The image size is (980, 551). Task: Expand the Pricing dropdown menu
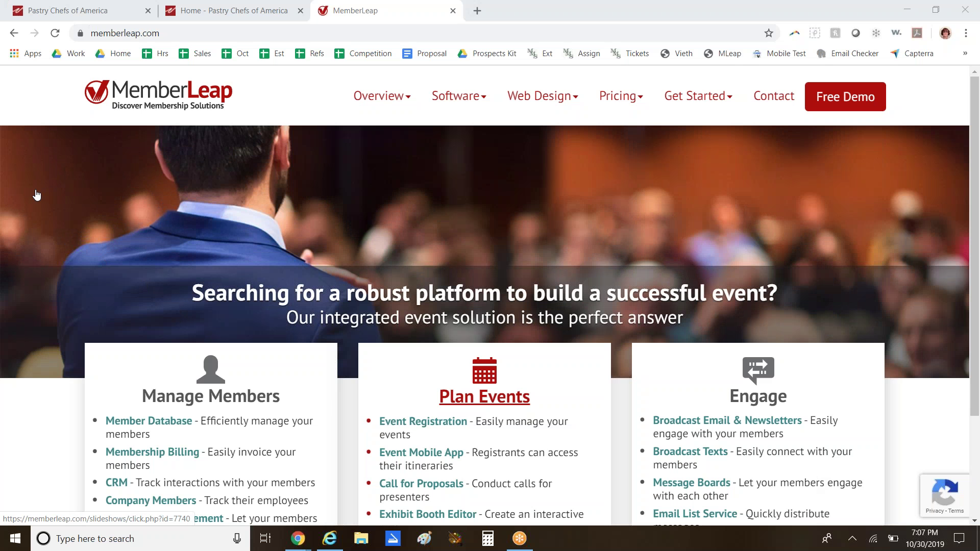click(621, 96)
